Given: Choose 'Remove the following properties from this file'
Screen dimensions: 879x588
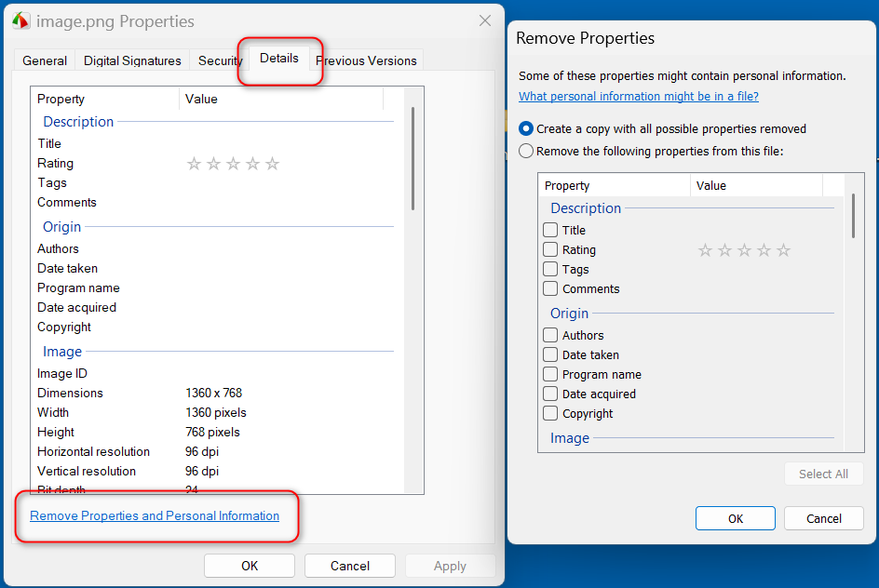Looking at the screenshot, I should (x=527, y=151).
